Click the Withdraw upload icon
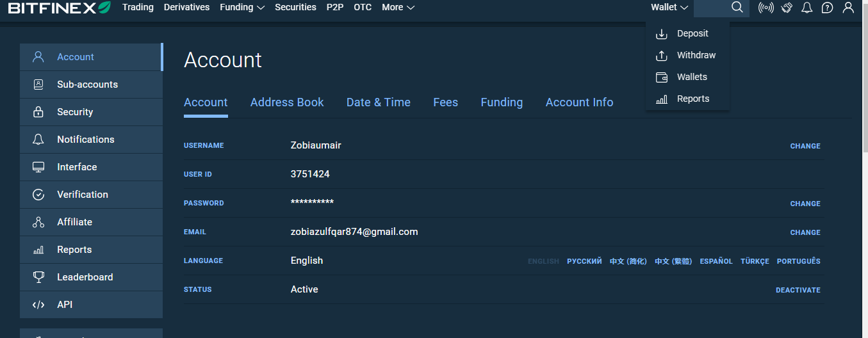The width and height of the screenshot is (868, 338). pyautogui.click(x=662, y=56)
